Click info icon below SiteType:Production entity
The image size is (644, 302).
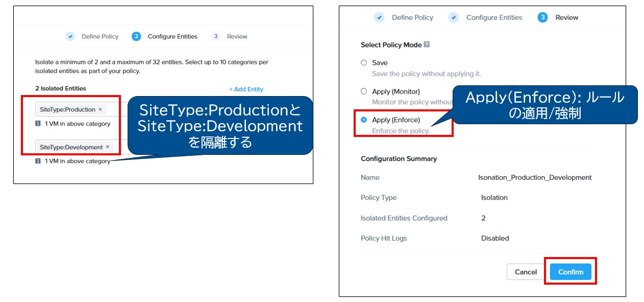click(x=38, y=124)
